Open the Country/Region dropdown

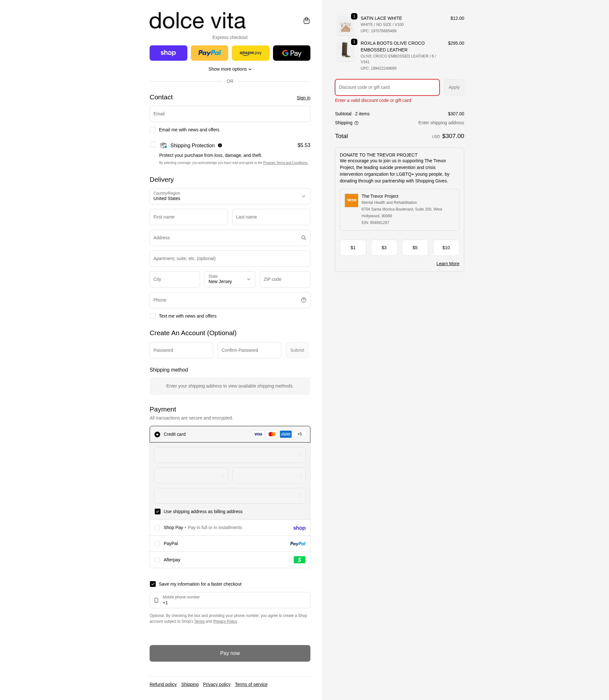tap(230, 196)
